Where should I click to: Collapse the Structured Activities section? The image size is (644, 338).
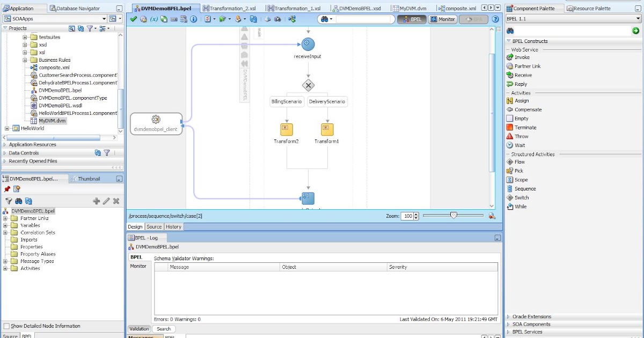click(x=508, y=154)
